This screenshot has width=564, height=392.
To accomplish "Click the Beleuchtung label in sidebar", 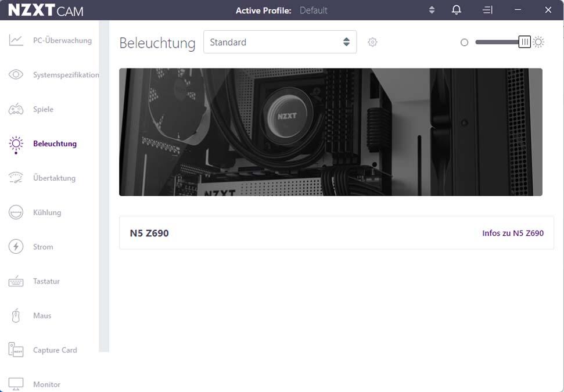I will click(x=55, y=144).
